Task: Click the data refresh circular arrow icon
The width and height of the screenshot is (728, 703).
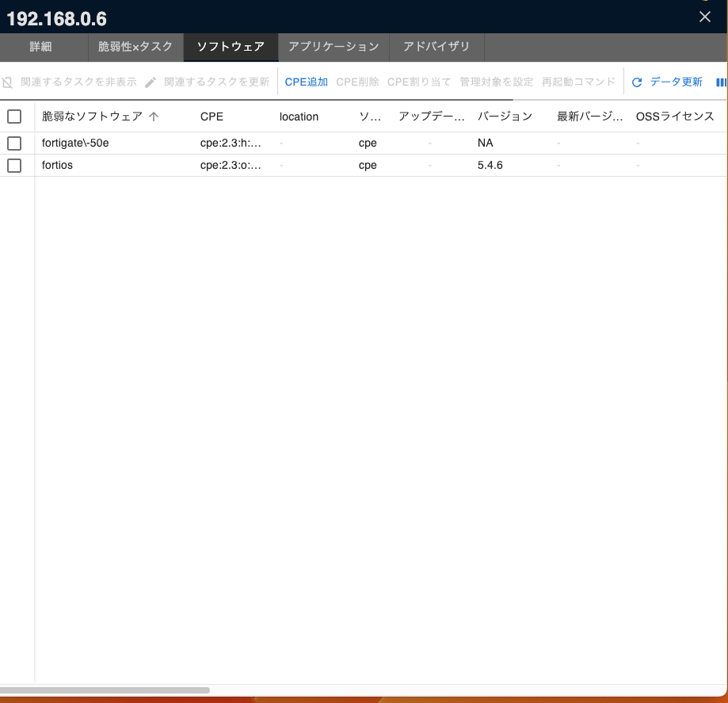Action: pos(637,82)
